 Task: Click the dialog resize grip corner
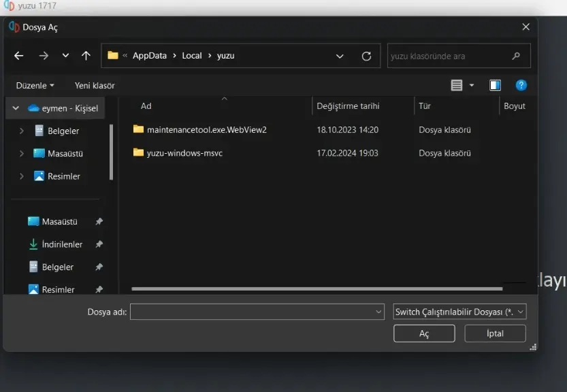533,348
